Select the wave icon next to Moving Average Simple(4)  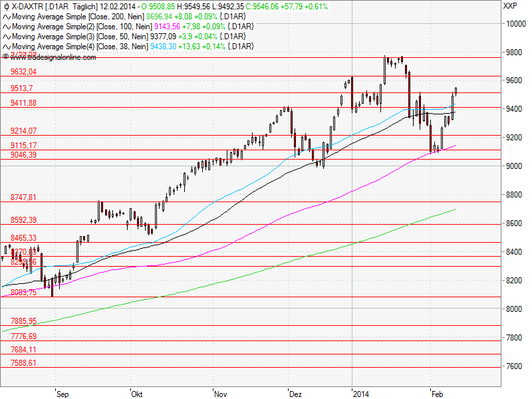[x=6, y=47]
